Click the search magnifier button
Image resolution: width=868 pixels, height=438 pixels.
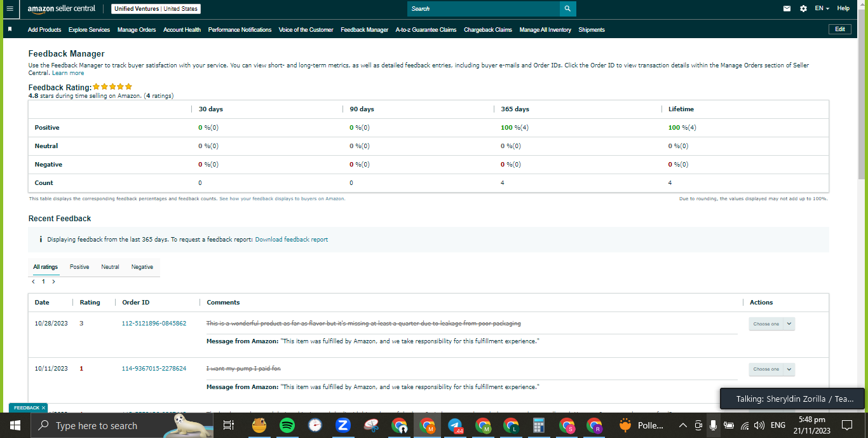coord(568,9)
